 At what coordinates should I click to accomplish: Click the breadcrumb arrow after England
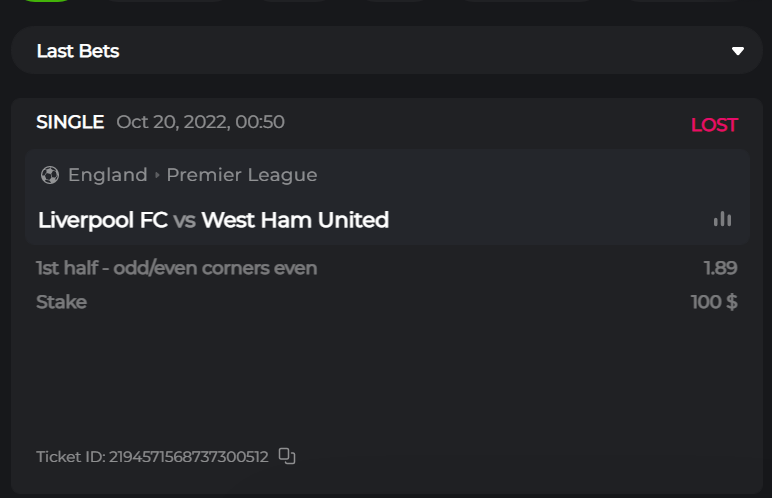[157, 175]
